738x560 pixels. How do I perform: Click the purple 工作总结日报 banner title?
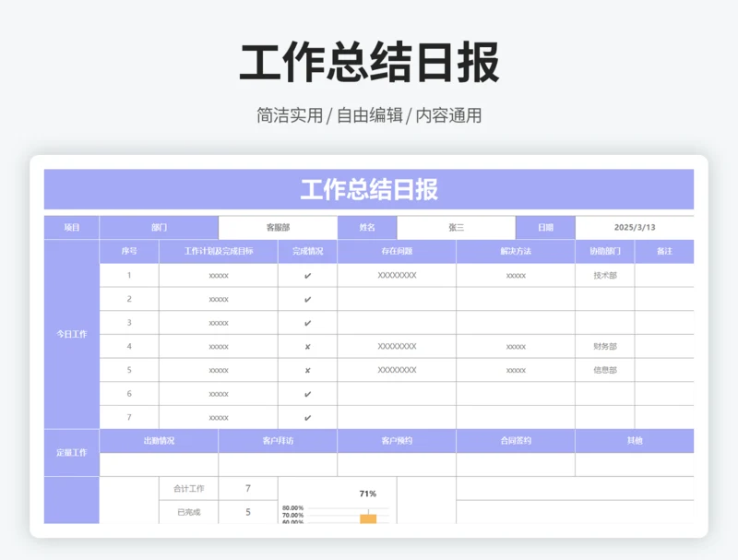point(369,190)
